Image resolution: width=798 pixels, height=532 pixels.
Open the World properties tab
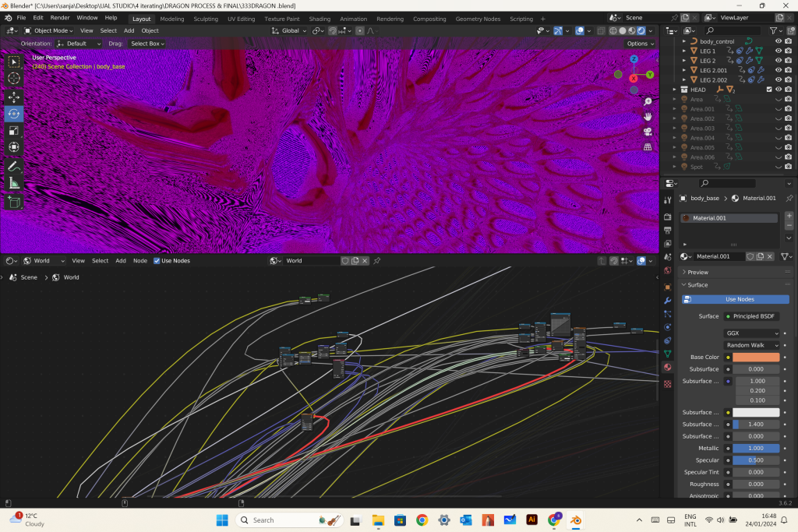coord(668,270)
